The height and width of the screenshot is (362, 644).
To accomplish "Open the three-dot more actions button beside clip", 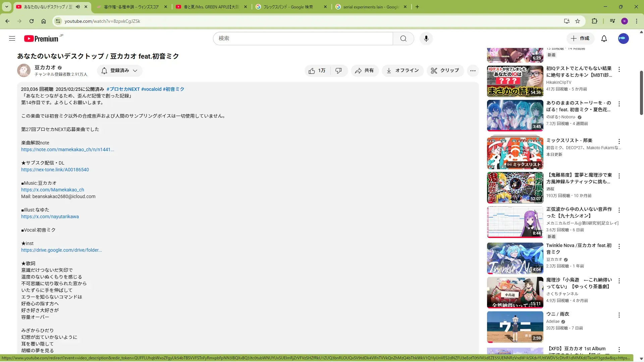I will [473, 71].
